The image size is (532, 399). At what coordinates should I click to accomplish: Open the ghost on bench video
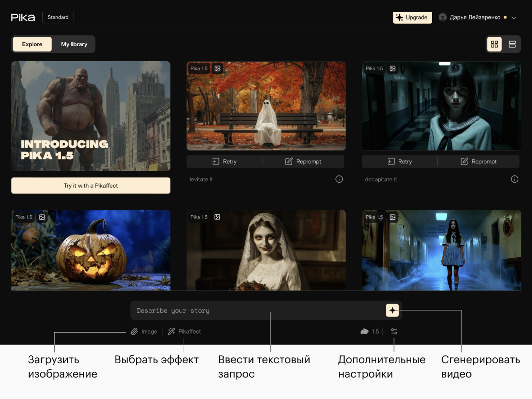point(266,106)
